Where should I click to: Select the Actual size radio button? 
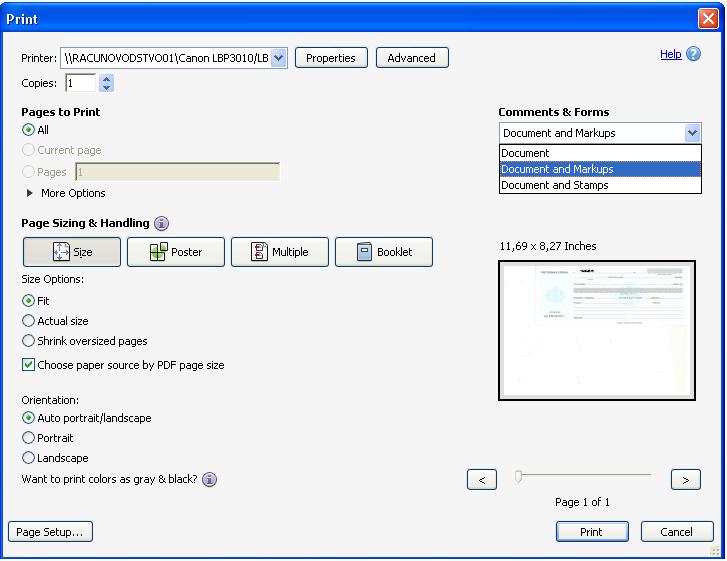(x=28, y=321)
